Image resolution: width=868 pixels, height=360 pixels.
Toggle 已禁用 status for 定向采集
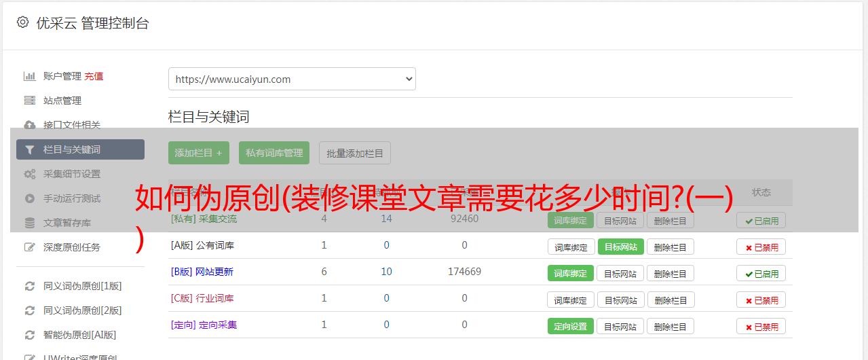(761, 326)
